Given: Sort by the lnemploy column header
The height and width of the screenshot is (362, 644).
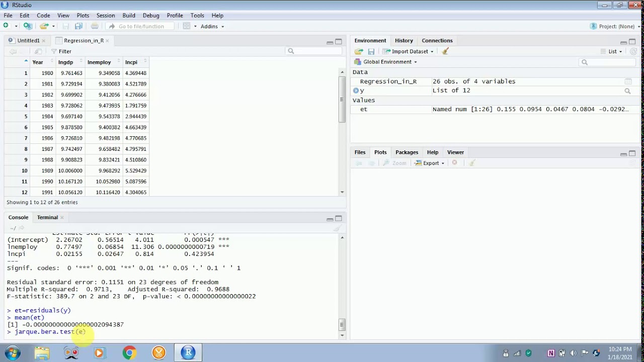Looking at the screenshot, I should tap(103, 62).
